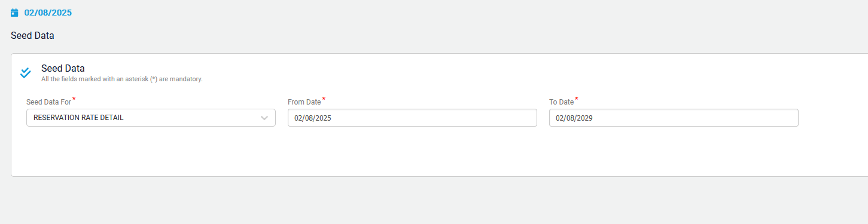Expand the Seed Data For dropdown chevron
Viewport: 868px width, 224px height.
point(264,118)
